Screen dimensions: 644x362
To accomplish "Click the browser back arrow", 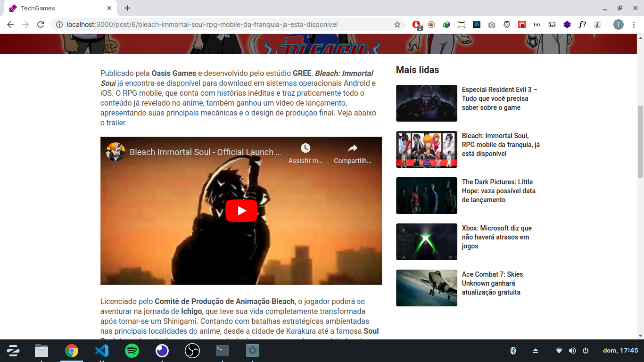I will click(10, 25).
